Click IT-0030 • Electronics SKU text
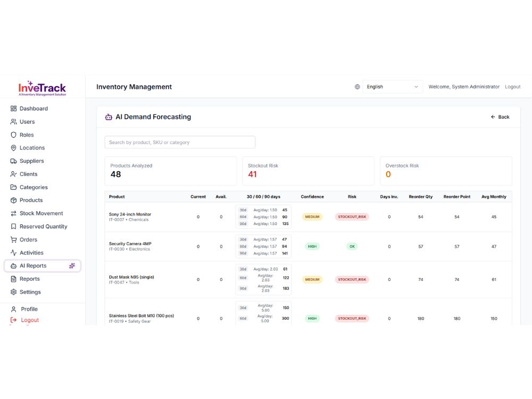The image size is (532, 399). [x=129, y=249]
